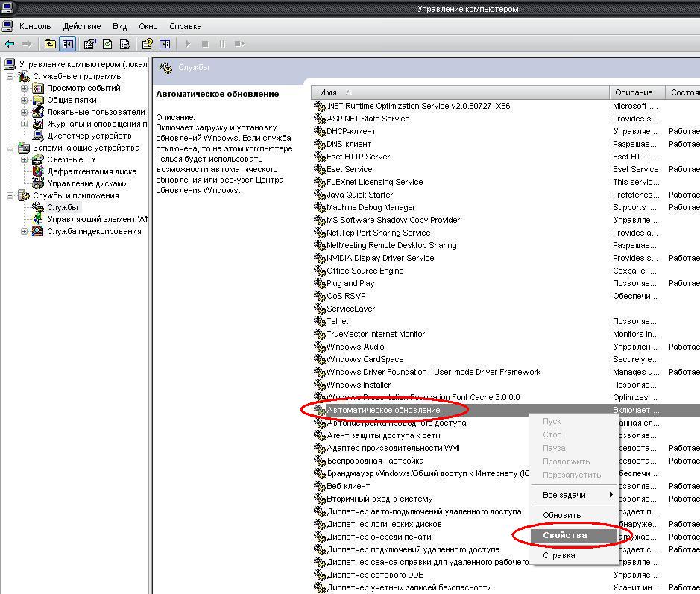Click gear icon of Telnet service

(319, 321)
